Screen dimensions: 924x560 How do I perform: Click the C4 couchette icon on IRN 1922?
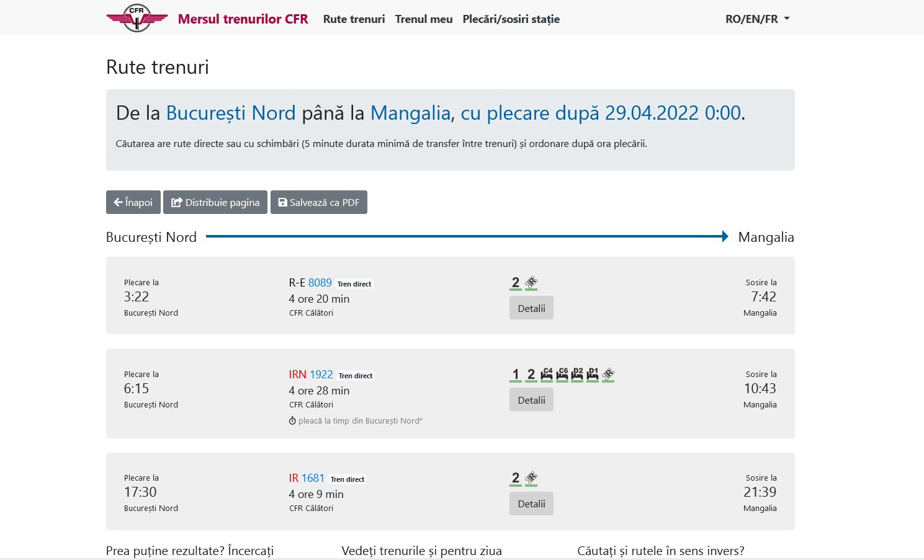coord(547,374)
